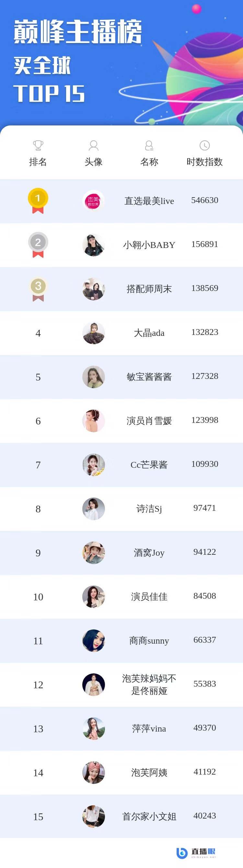Select the 时数指数 column header
Viewport: 243px width, 868px height.
pyautogui.click(x=204, y=162)
